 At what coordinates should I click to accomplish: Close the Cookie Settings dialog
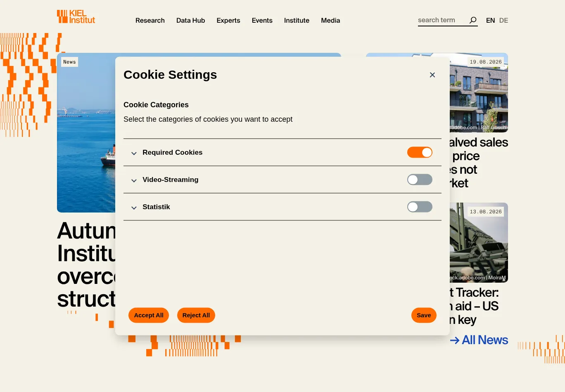pyautogui.click(x=432, y=75)
